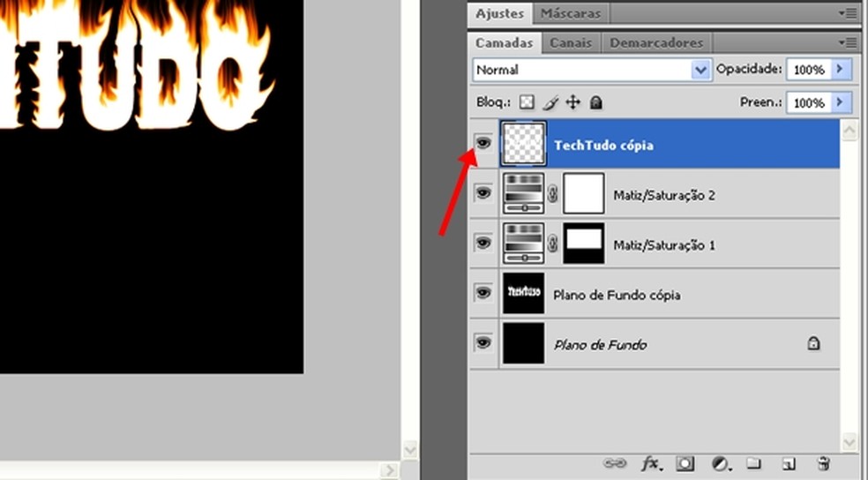Select the Matiz/Saturação 2 mask thumbnail
Viewport: 868px width, 480px height.
pos(583,193)
